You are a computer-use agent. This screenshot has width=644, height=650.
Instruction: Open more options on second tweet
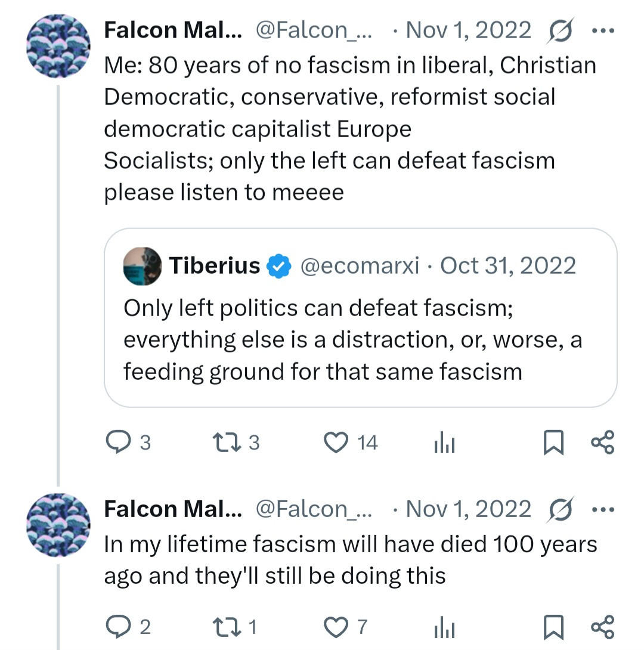coord(602,509)
